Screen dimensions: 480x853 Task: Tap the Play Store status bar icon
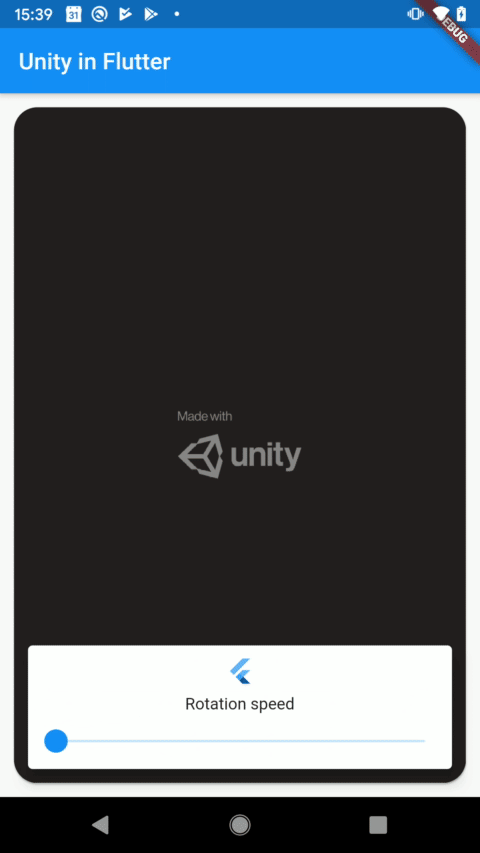pos(151,14)
